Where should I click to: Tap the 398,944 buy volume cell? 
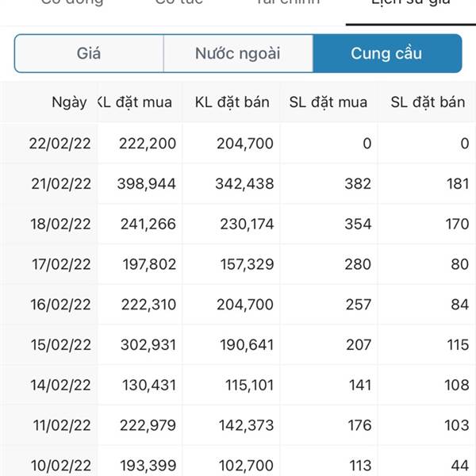[147, 184]
